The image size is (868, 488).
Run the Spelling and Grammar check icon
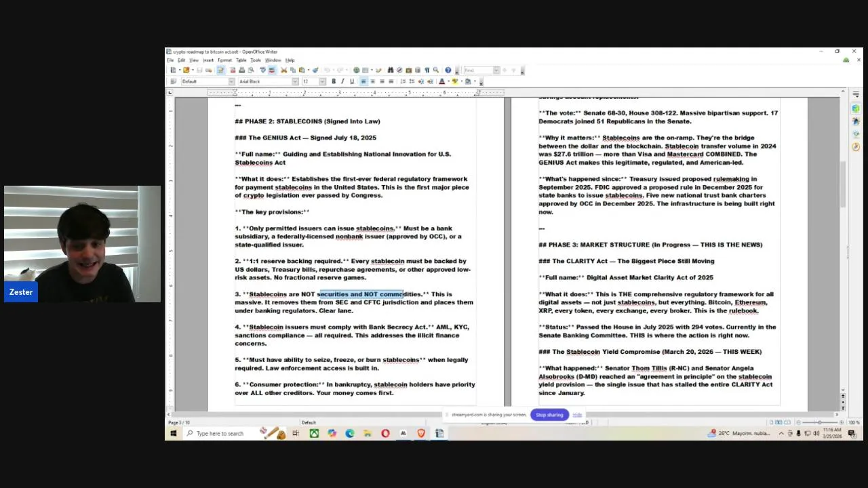263,70
